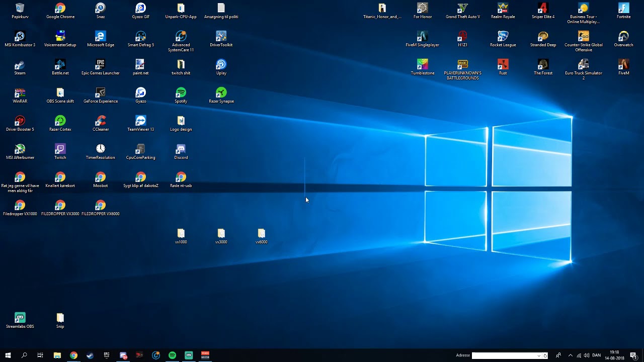Show hidden system tray icons
Screen dimensions: 644x362
click(x=570, y=355)
